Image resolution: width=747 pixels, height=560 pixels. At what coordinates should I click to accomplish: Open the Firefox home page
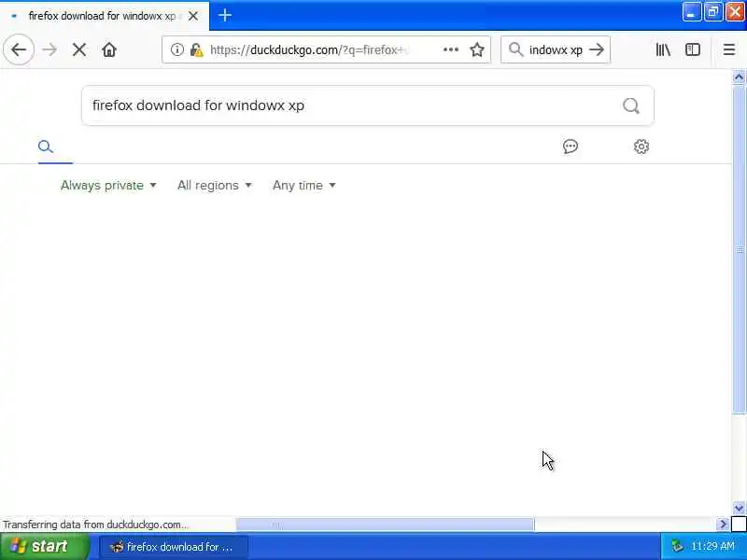click(109, 49)
